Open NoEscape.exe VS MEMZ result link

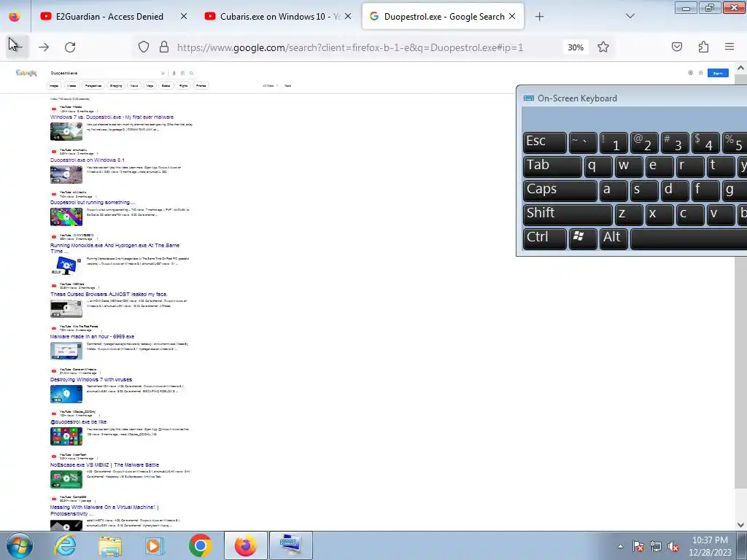click(x=105, y=464)
